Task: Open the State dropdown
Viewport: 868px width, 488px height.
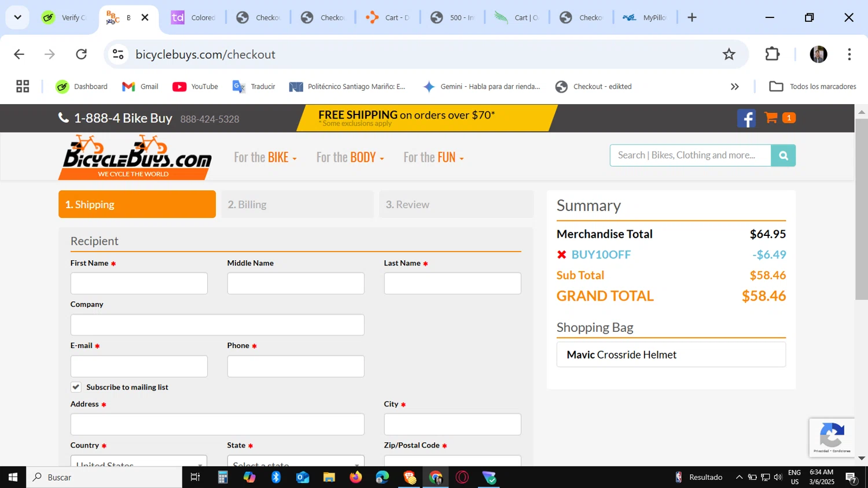Action: [296, 461]
